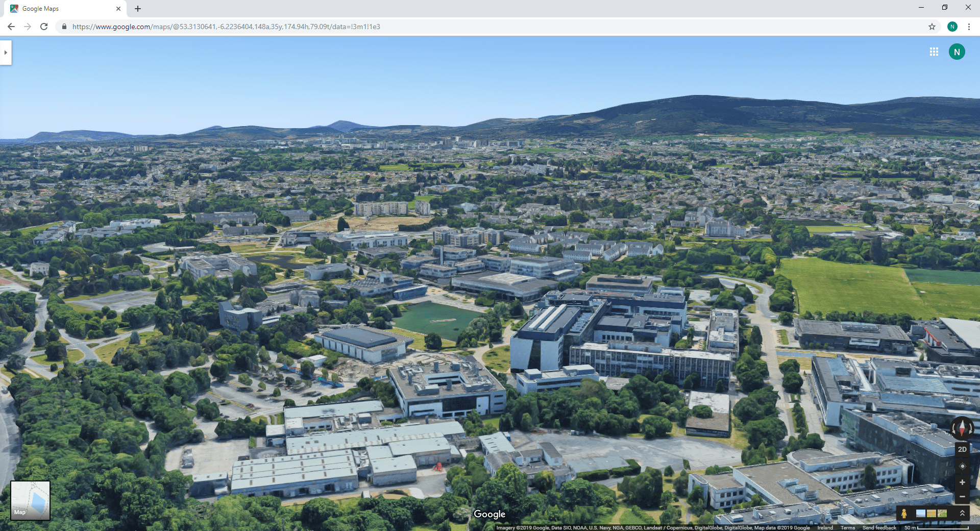The width and height of the screenshot is (980, 531).
Task: Expand the collapsed side panel arrow
Action: coord(6,53)
